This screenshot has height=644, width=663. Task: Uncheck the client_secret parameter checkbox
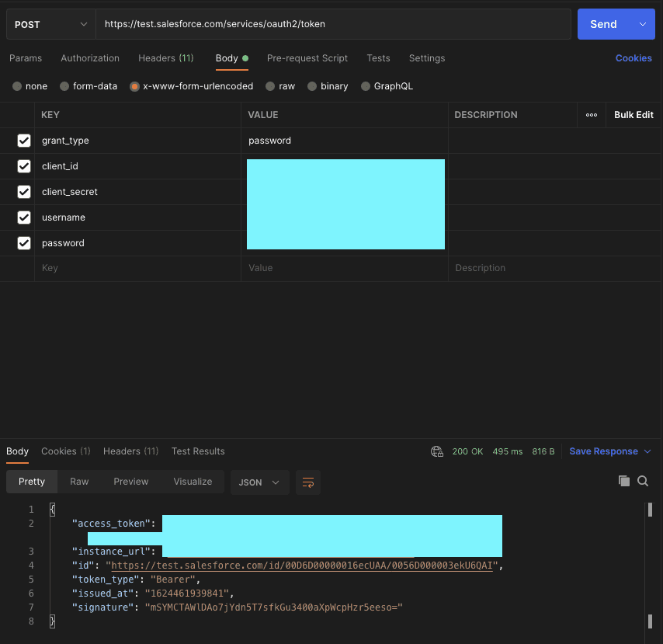[24, 192]
